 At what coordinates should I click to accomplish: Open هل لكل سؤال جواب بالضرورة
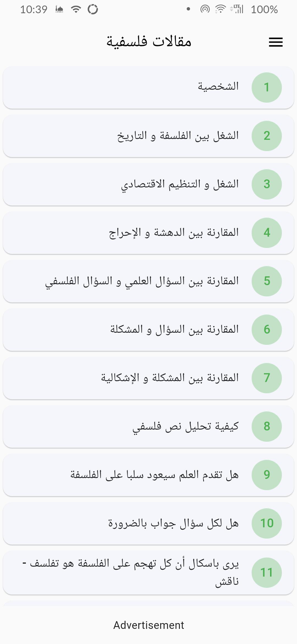(x=148, y=523)
